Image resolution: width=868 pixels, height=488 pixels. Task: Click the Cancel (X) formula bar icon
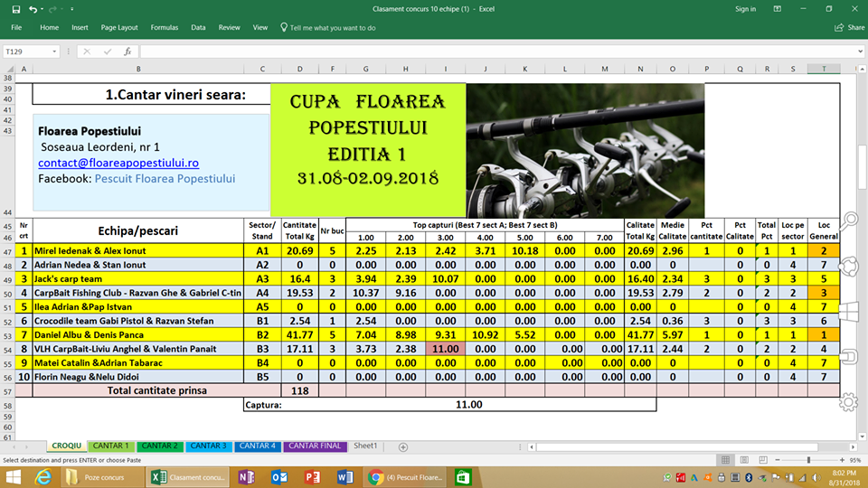tap(87, 52)
